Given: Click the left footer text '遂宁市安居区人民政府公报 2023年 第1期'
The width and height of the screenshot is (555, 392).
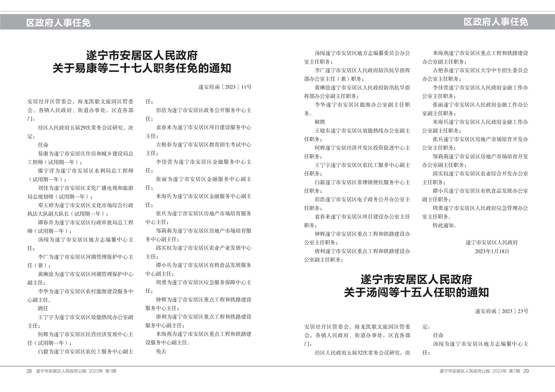Looking at the screenshot, I should 76,371.
